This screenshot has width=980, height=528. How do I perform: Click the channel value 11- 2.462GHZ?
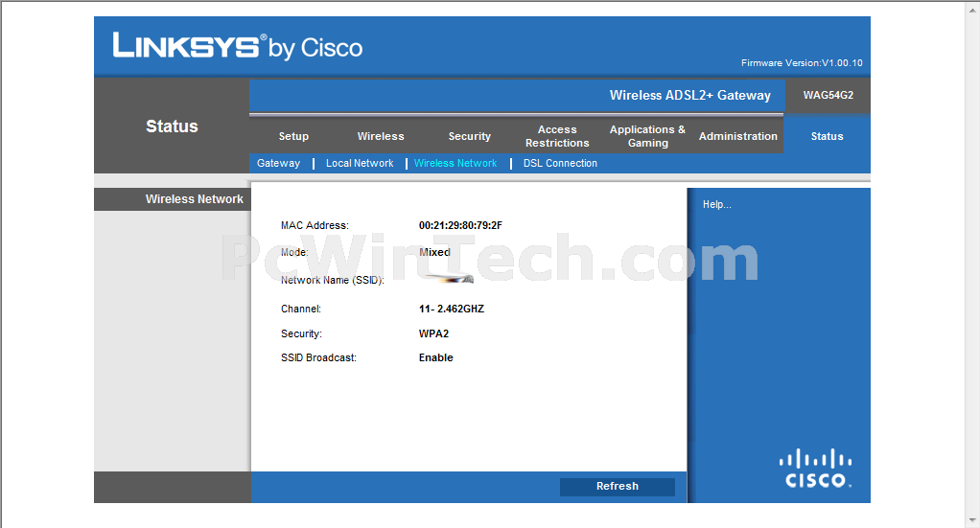coord(452,309)
